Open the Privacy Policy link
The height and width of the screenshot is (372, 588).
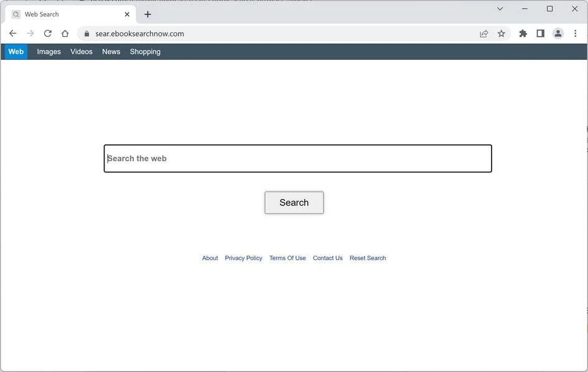click(243, 258)
